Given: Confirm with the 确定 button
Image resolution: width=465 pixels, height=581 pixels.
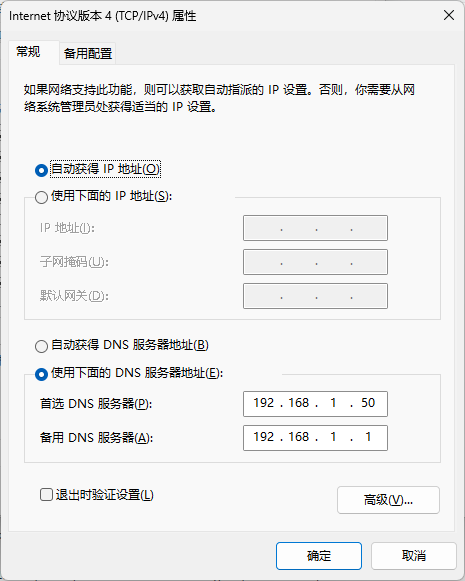Looking at the screenshot, I should coord(319,556).
